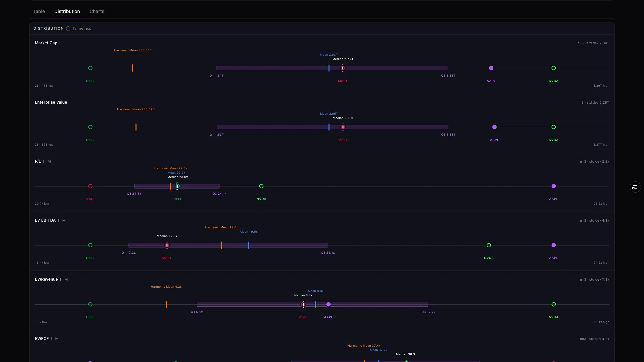The image size is (644, 362).
Task: Click the Market Cap metric title
Action: pyautogui.click(x=46, y=43)
